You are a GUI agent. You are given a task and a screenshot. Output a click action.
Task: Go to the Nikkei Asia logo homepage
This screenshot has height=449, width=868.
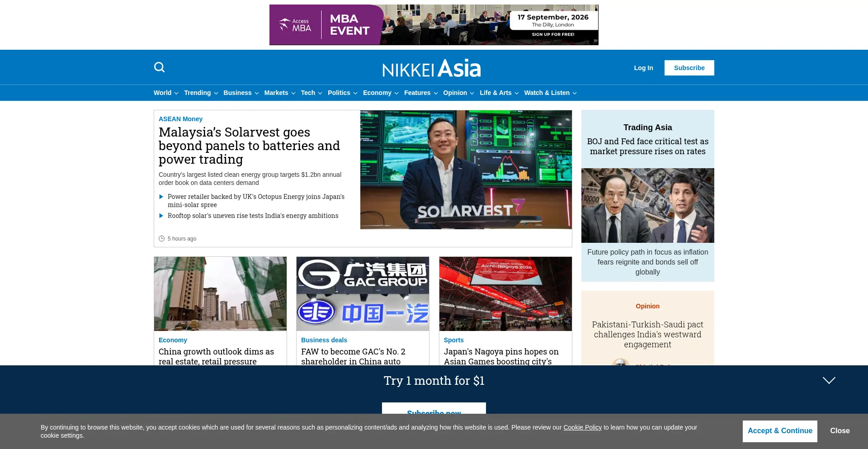tap(431, 68)
